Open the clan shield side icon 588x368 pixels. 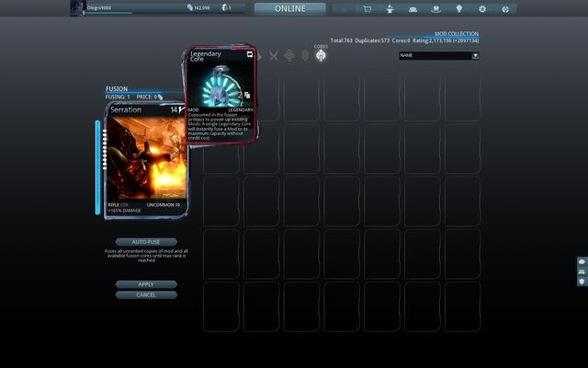tap(582, 282)
